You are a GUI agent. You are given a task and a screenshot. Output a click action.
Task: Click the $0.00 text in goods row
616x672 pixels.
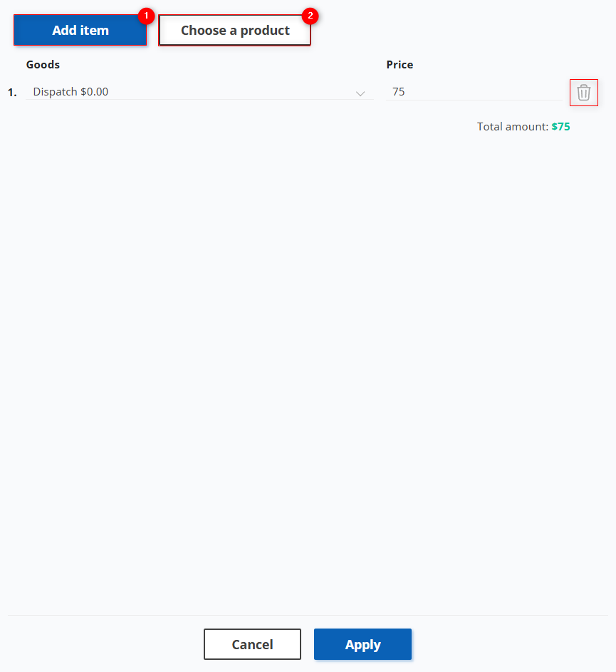(x=94, y=92)
